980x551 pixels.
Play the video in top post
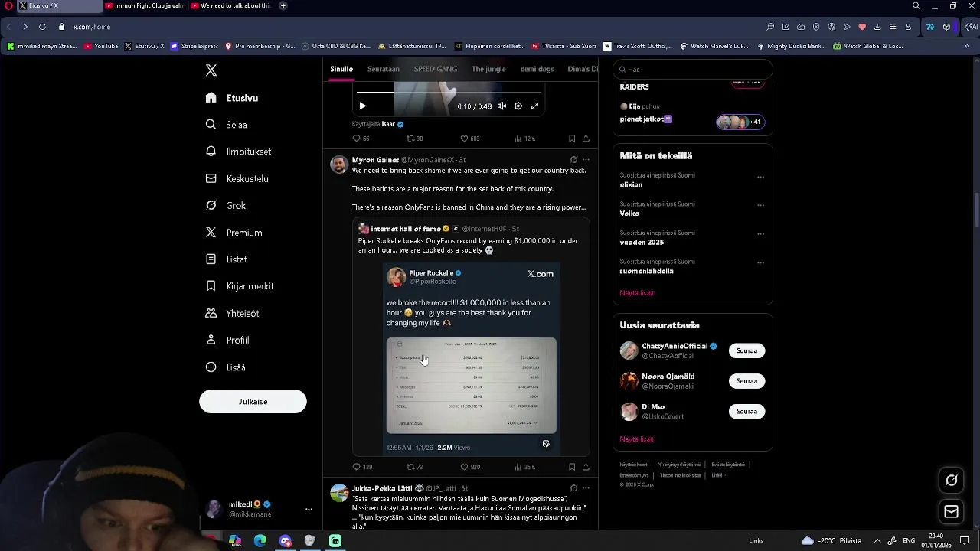pyautogui.click(x=363, y=106)
